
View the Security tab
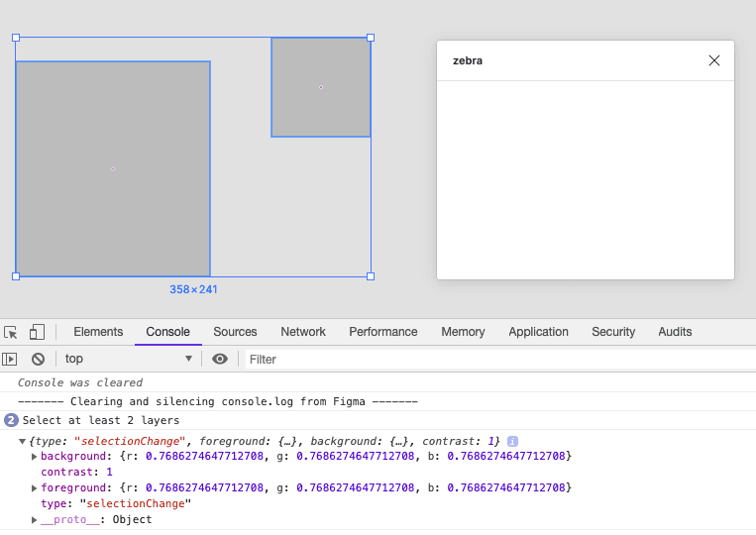[613, 332]
